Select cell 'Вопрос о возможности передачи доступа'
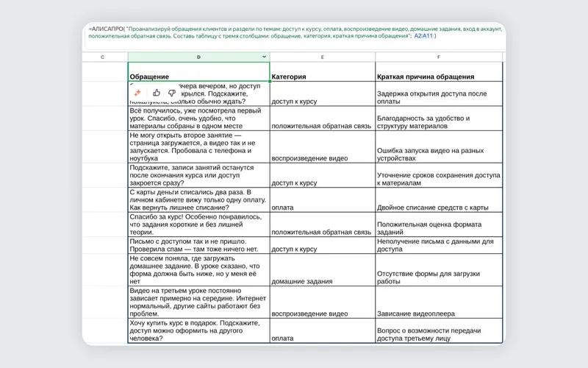The image size is (588, 368). tap(439, 330)
